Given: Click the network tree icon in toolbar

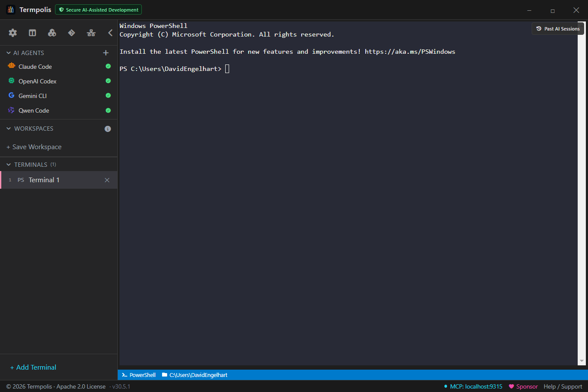Looking at the screenshot, I should click(x=91, y=33).
